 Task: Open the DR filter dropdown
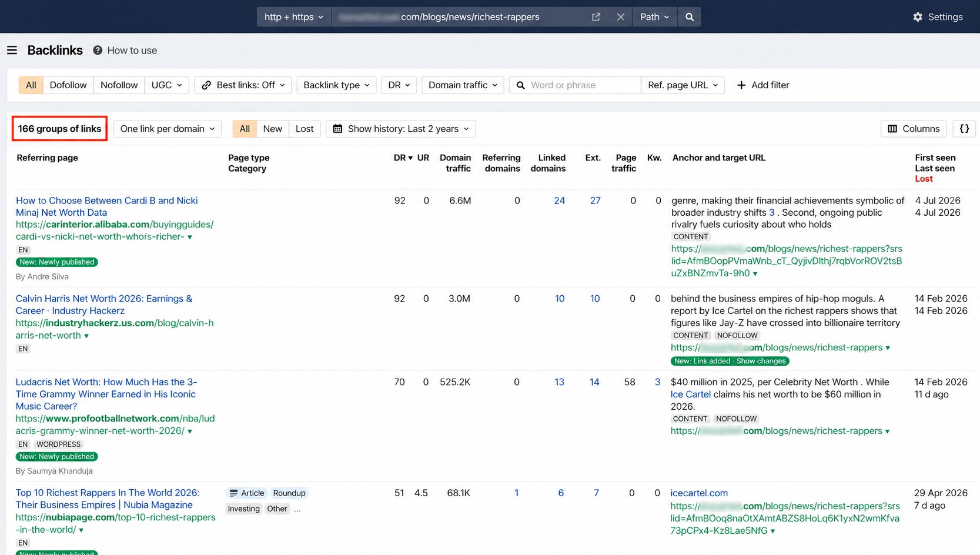(399, 85)
